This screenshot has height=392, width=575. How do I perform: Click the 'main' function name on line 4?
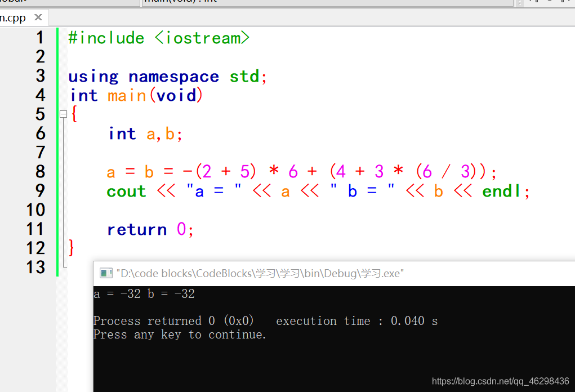[x=127, y=95]
